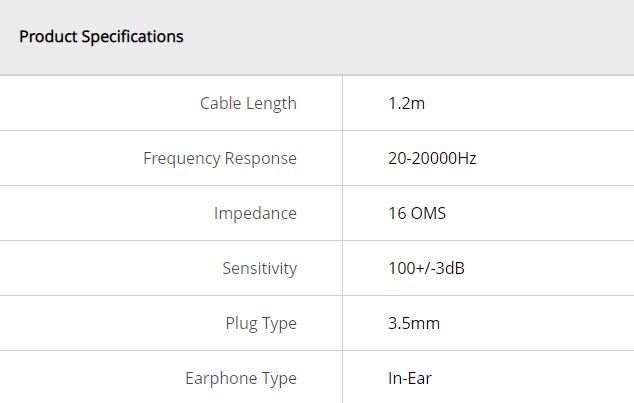This screenshot has width=634, height=403.
Task: Click the In-Ear earphone type value
Action: tap(410, 378)
